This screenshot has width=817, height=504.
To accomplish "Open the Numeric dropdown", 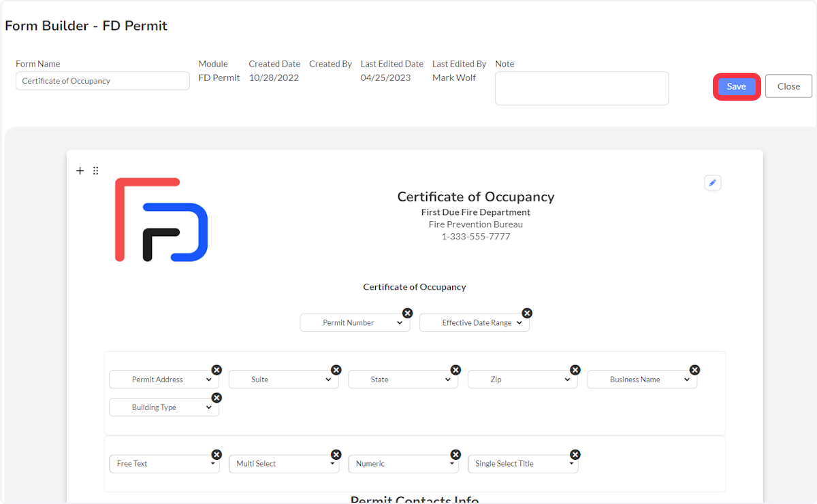I will click(x=403, y=464).
